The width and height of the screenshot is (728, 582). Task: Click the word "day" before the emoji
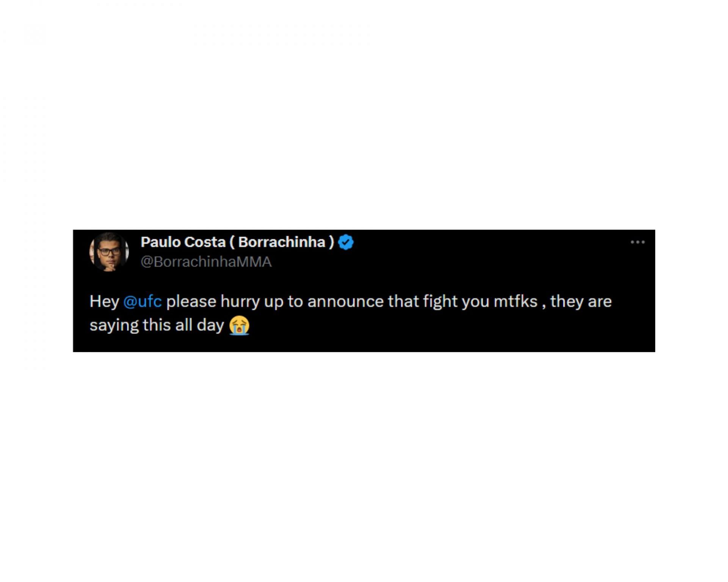(210, 325)
